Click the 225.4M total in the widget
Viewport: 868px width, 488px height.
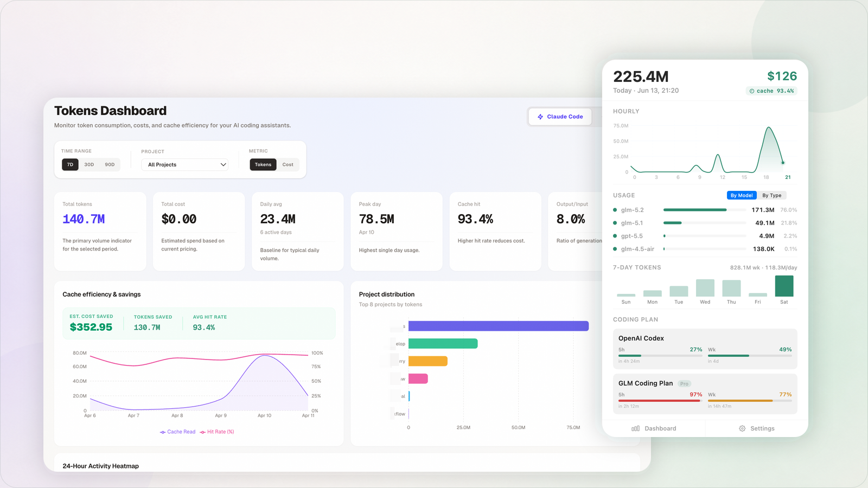point(641,76)
